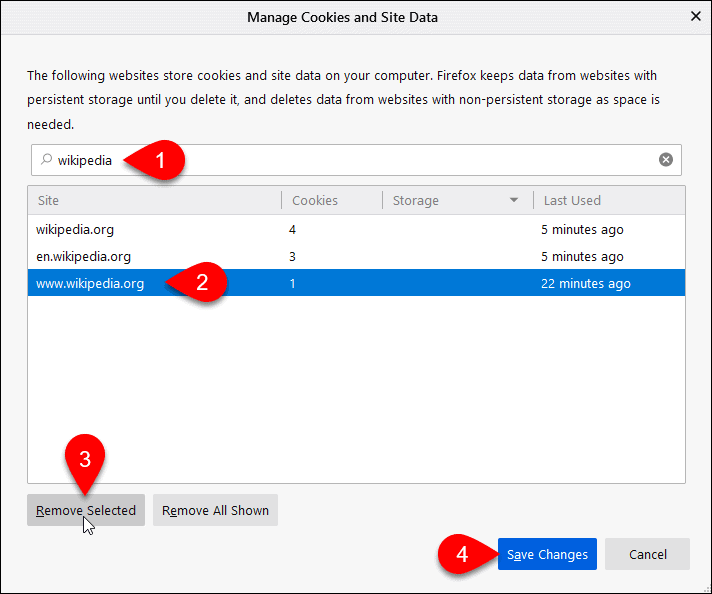Click the red number 4 callout marker

pyautogui.click(x=465, y=554)
